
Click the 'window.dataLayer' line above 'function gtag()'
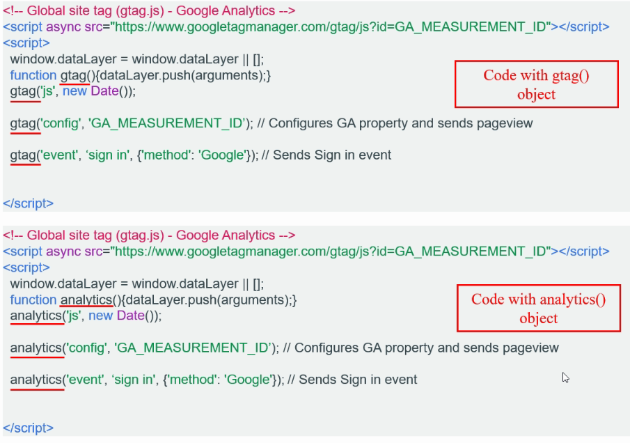coord(137,59)
